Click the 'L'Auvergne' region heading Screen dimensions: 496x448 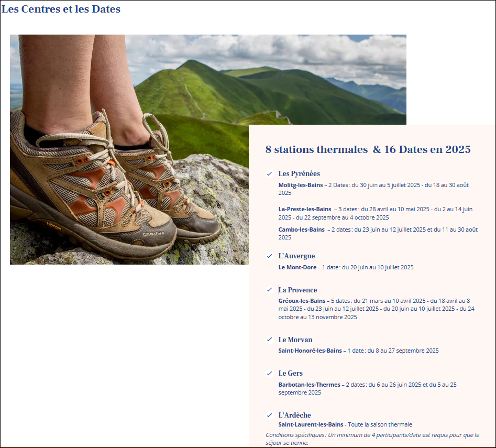(297, 256)
